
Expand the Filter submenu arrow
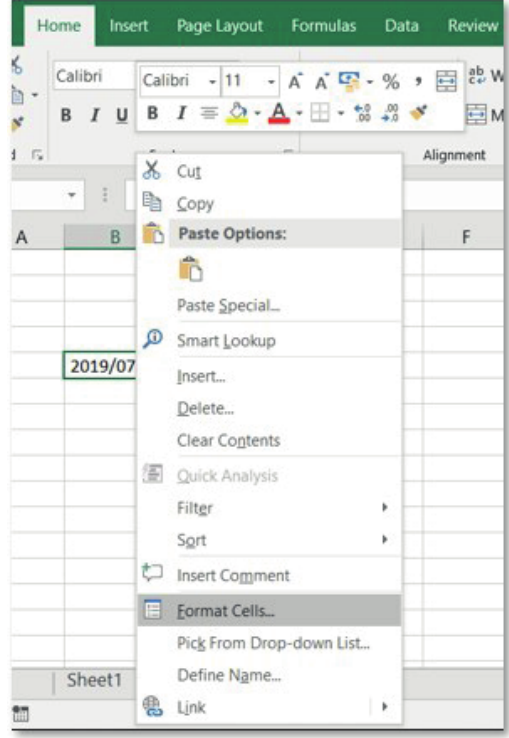[x=385, y=507]
